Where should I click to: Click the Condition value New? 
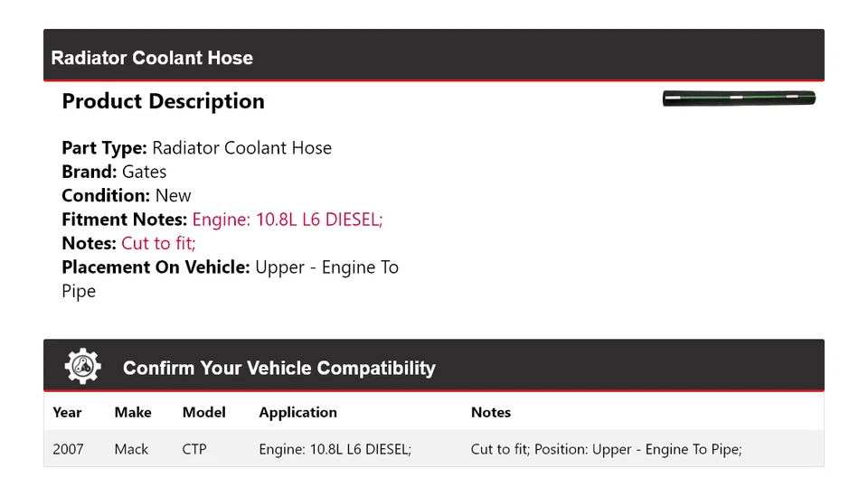click(x=173, y=195)
